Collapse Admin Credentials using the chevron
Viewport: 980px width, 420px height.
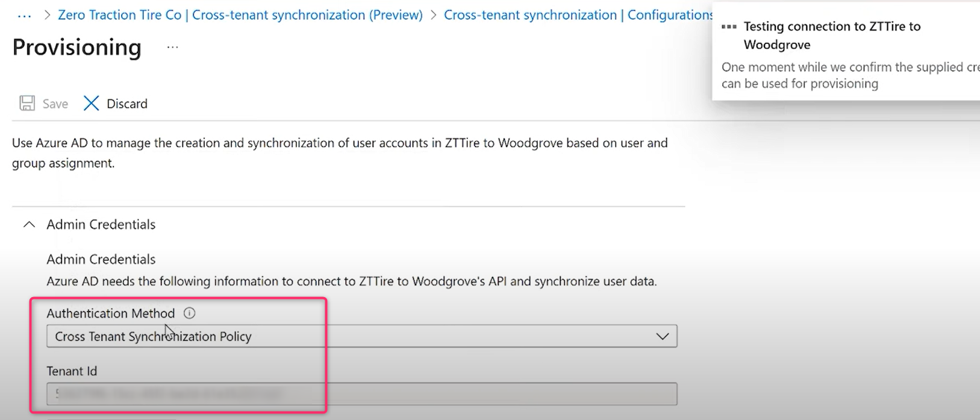[x=29, y=224]
